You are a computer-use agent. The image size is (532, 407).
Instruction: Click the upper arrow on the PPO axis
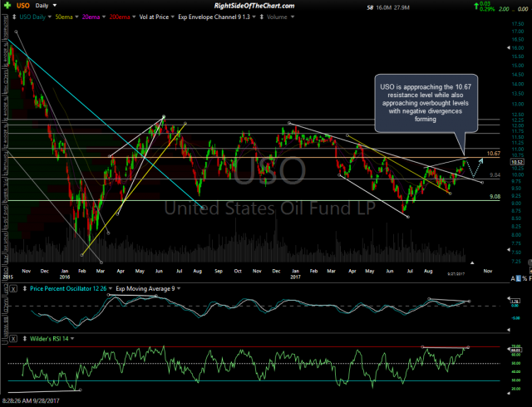click(x=509, y=298)
